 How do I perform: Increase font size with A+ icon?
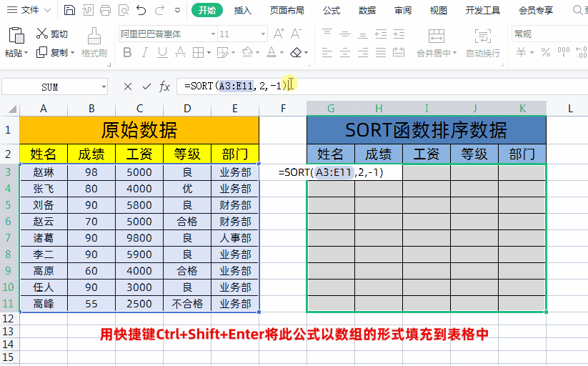pyautogui.click(x=279, y=34)
